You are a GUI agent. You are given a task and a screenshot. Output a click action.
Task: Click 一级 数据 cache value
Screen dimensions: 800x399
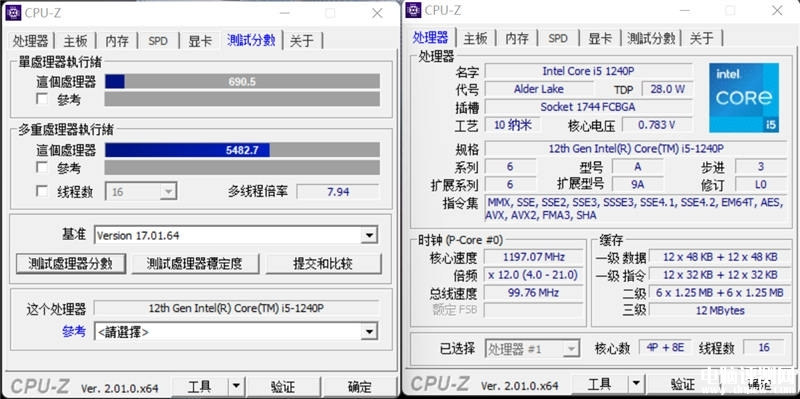(720, 257)
